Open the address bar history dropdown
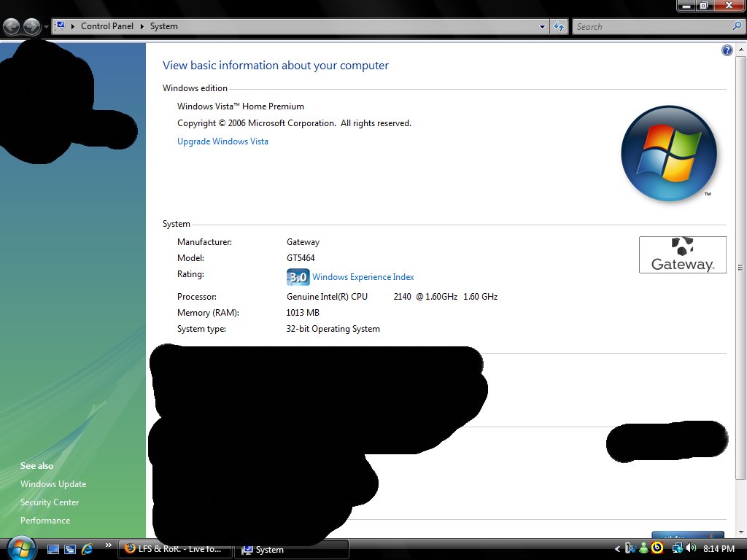This screenshot has height=560, width=747. tap(542, 27)
